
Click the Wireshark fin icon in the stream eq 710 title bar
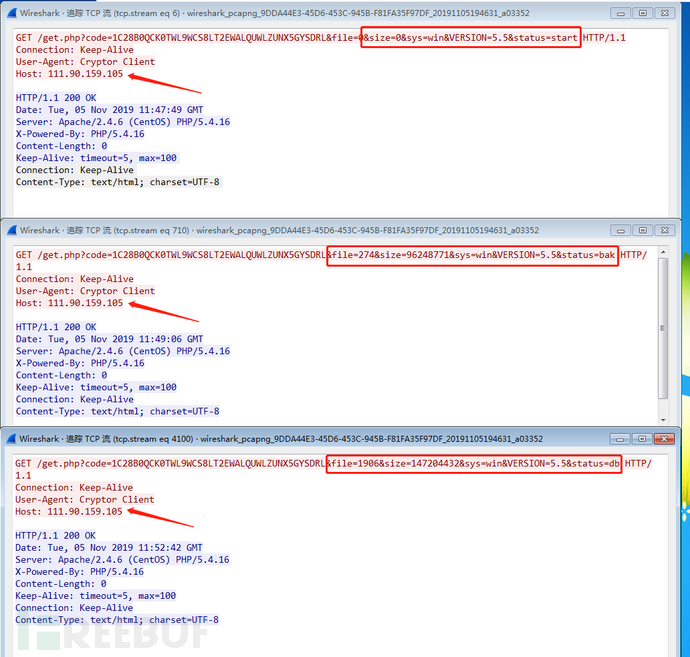[12, 230]
